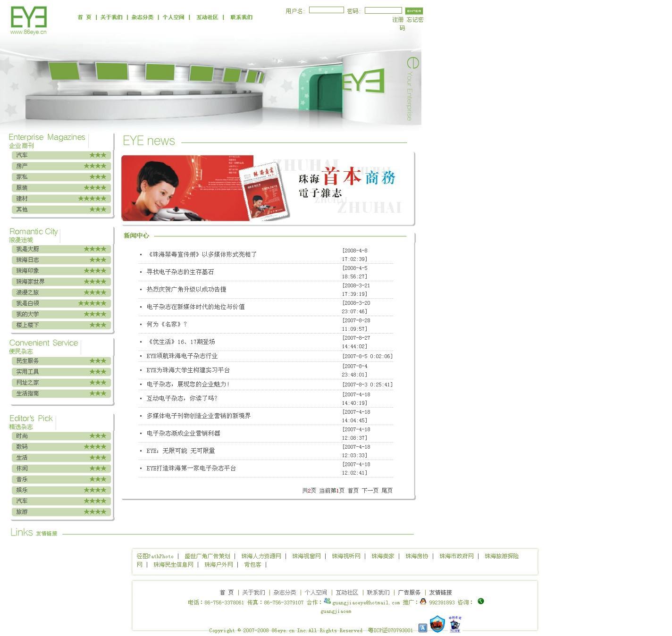Click the blue shield security badge
Image resolution: width=672 pixels, height=636 pixels.
[x=437, y=624]
